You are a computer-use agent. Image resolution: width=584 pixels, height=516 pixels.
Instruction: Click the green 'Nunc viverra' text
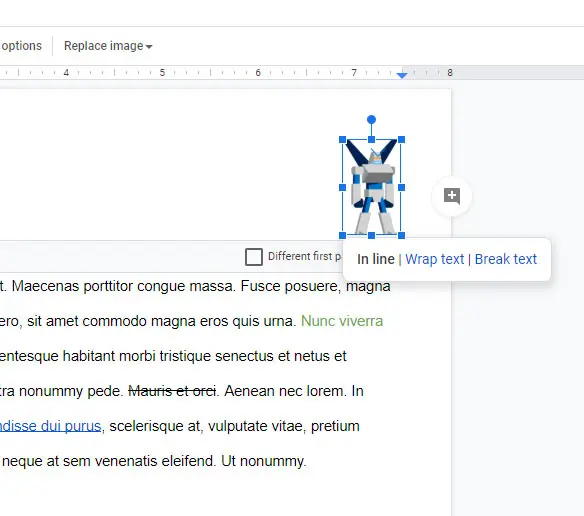pyautogui.click(x=342, y=321)
